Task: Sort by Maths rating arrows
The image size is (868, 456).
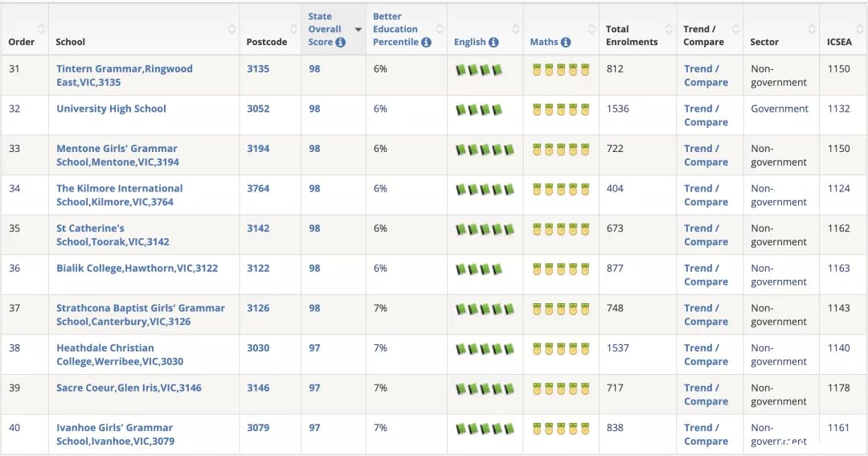Action: click(x=592, y=29)
